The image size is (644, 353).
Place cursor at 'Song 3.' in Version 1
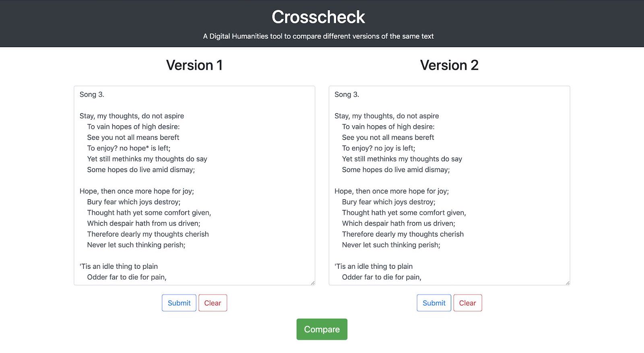(x=92, y=94)
